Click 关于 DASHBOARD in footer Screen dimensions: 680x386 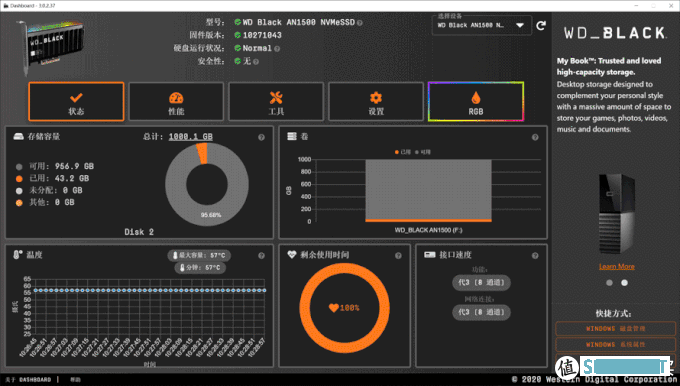tap(28, 379)
